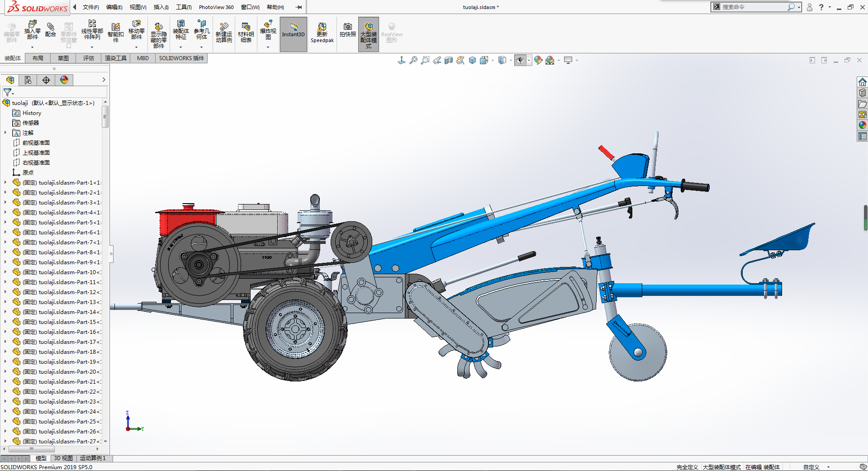Open the DisplayManager color sphere tab
868x471 pixels.
64,80
